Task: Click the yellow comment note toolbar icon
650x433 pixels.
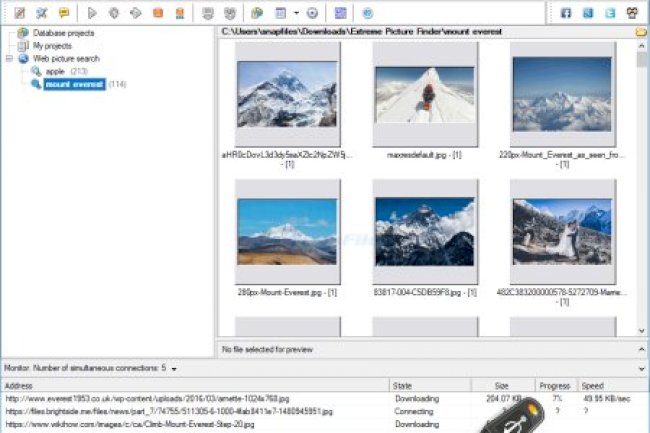Action: point(64,13)
